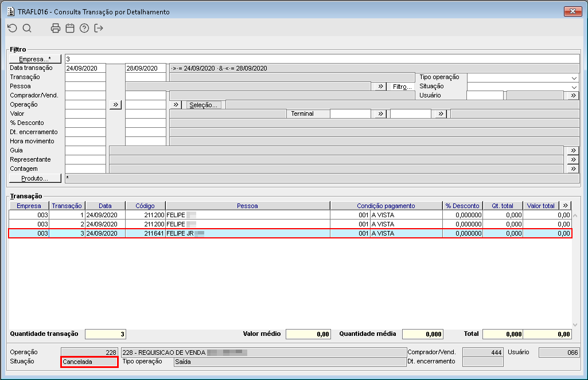Click the printer toolbar icon

(x=56, y=28)
